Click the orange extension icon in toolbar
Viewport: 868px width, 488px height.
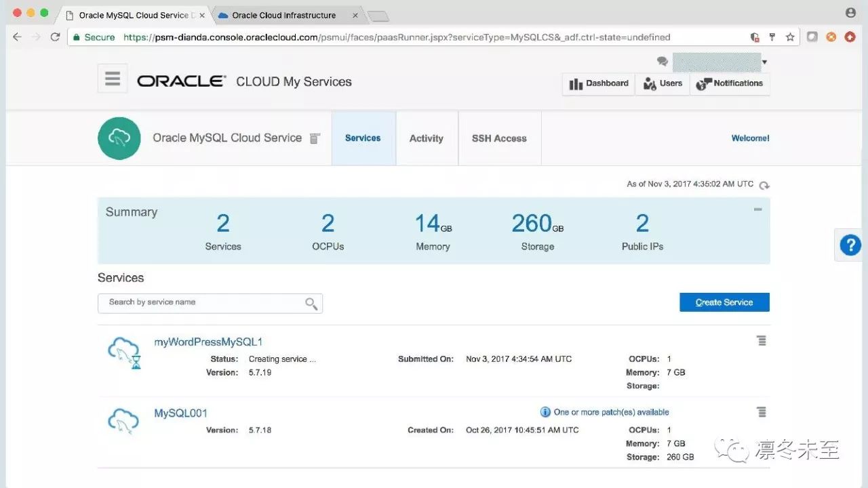click(x=831, y=37)
